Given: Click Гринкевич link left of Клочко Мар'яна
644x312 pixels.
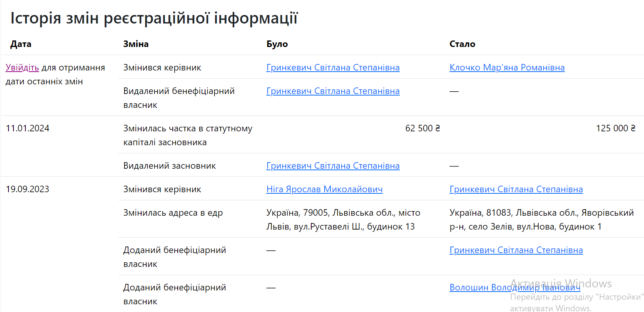Looking at the screenshot, I should point(333,68).
